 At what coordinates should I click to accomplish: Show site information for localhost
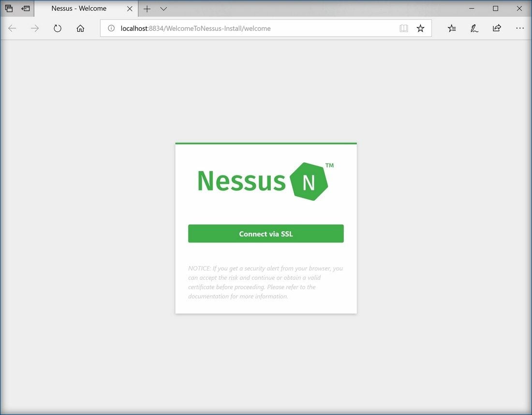pos(111,29)
